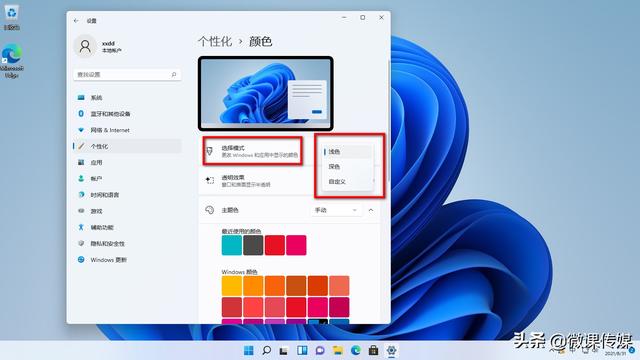Select the yellow gold Windows color swatch
This screenshot has width=640, height=360.
[232, 286]
